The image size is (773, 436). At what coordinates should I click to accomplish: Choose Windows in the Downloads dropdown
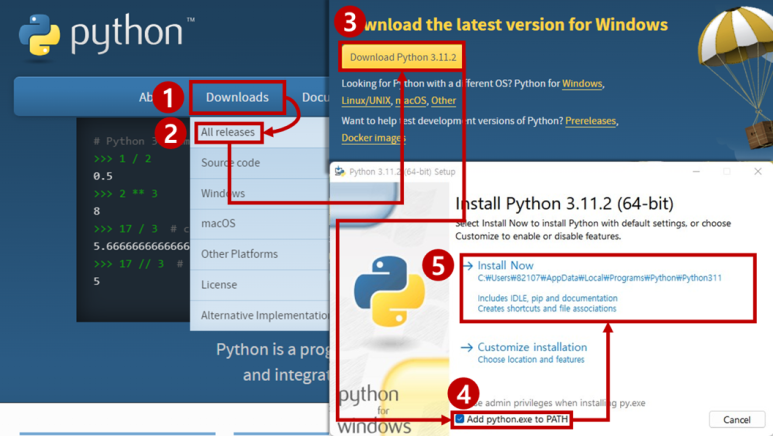pyautogui.click(x=223, y=193)
